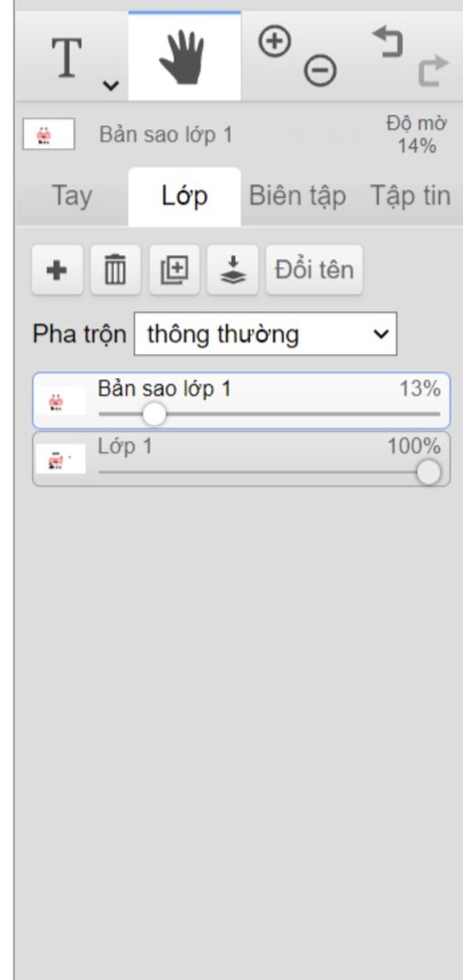
Task: Duplicate the current layer
Action: click(x=175, y=270)
